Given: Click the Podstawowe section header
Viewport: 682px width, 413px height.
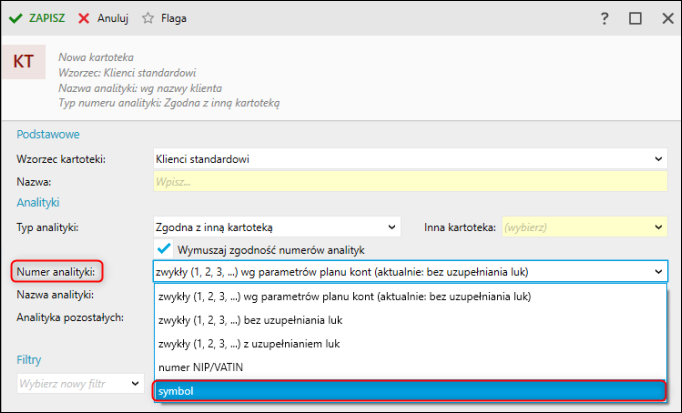Looking at the screenshot, I should [x=48, y=134].
